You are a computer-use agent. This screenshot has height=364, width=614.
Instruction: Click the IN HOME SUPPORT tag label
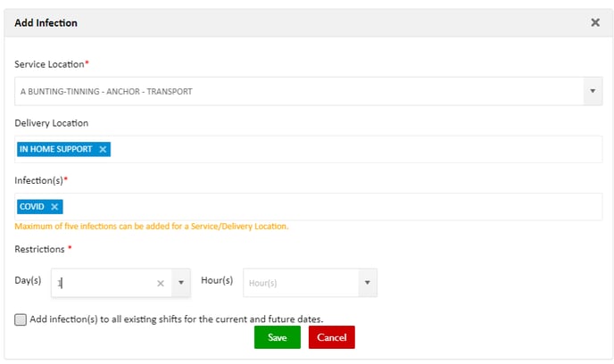[55, 149]
